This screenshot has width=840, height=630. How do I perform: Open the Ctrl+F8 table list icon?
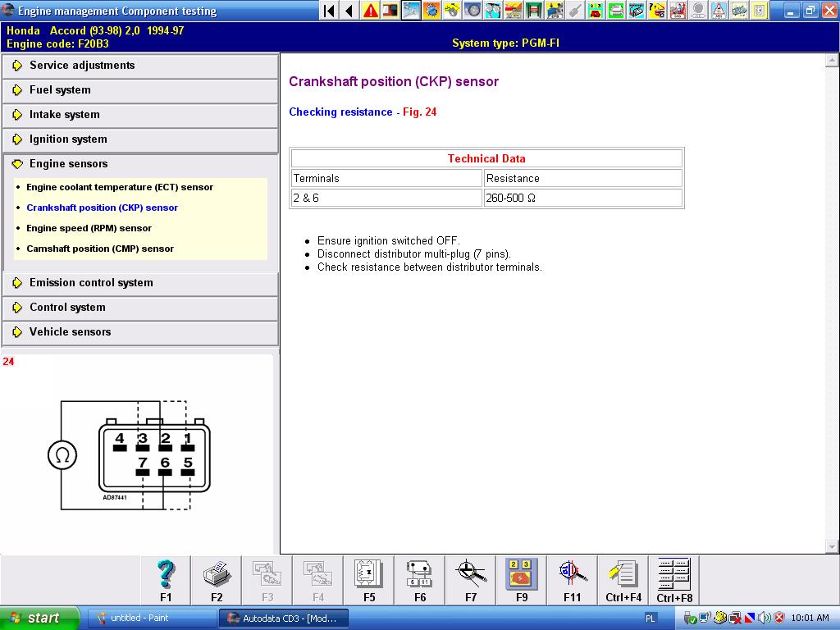(674, 581)
